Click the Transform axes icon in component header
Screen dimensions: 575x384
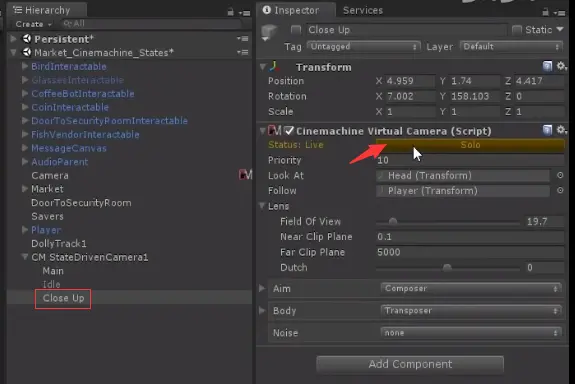[x=275, y=66]
